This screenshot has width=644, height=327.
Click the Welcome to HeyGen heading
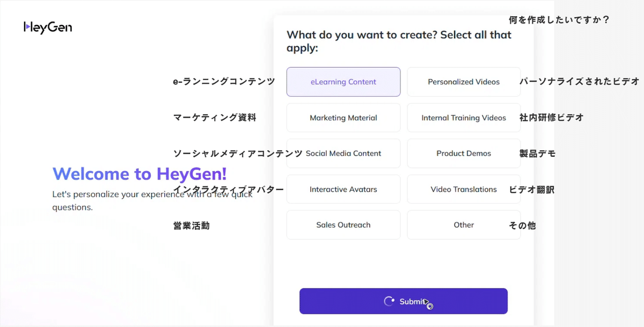[x=139, y=173]
